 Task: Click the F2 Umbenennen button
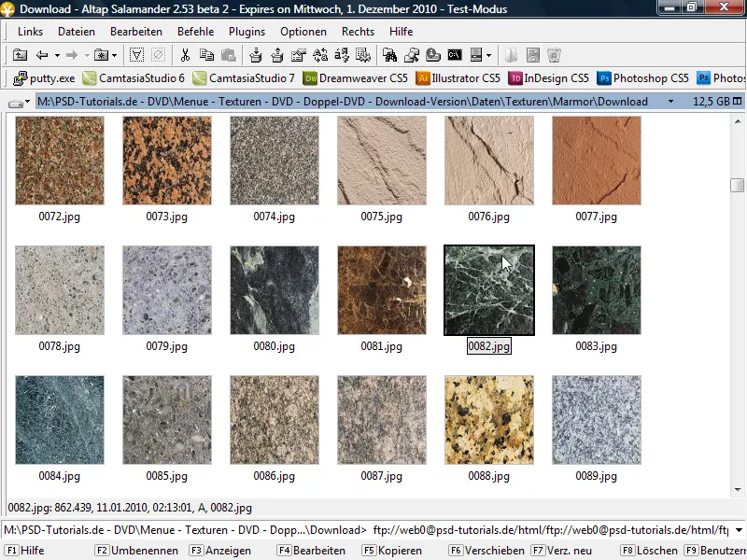tap(136, 551)
